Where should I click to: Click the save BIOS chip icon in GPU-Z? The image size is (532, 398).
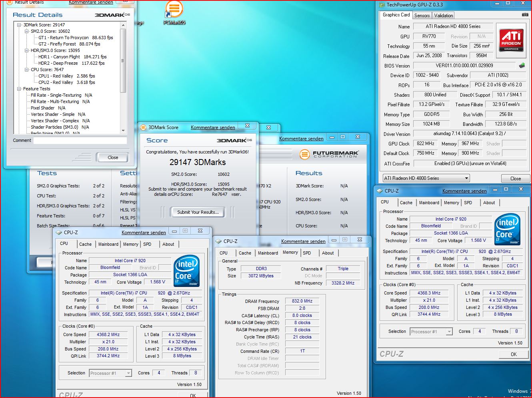(x=522, y=65)
